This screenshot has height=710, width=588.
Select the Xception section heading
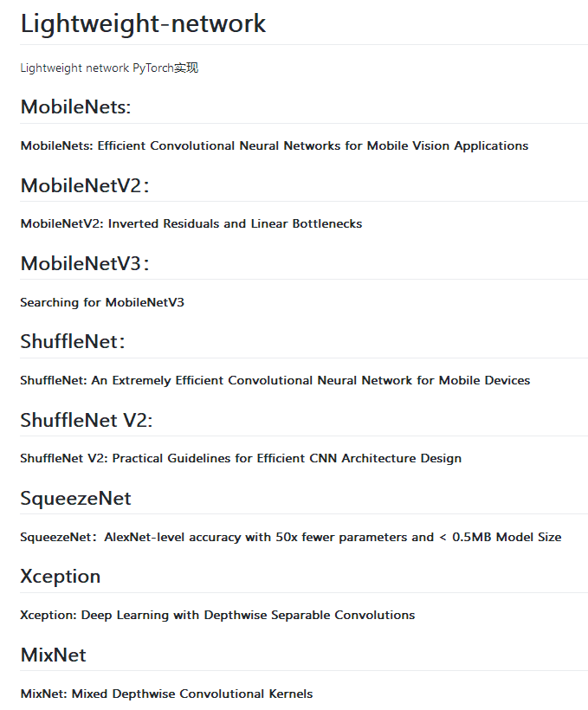coord(60,576)
